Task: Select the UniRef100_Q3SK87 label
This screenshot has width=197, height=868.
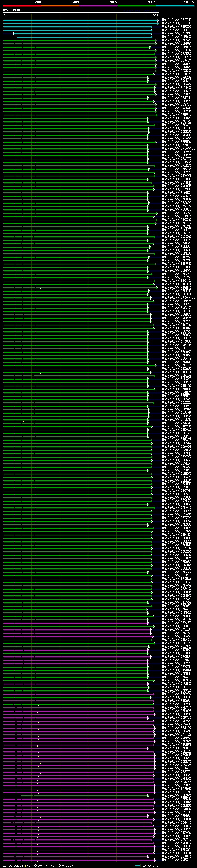Action: point(177,54)
